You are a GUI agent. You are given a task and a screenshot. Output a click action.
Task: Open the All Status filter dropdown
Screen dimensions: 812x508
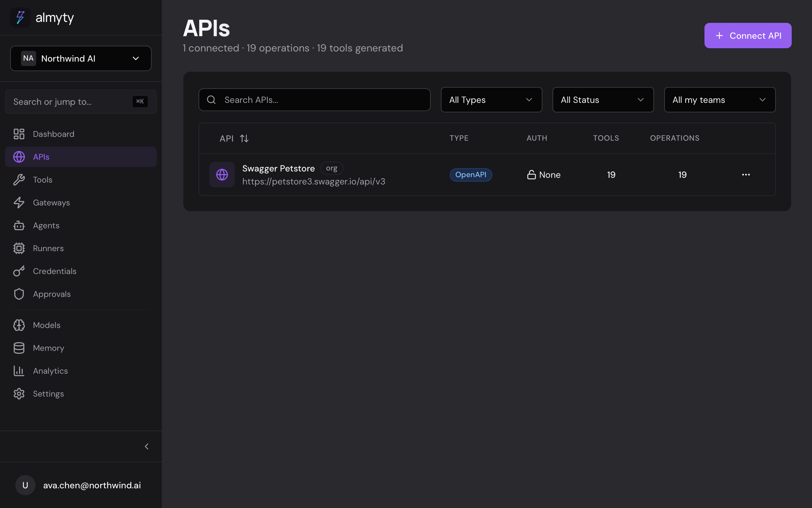point(603,100)
